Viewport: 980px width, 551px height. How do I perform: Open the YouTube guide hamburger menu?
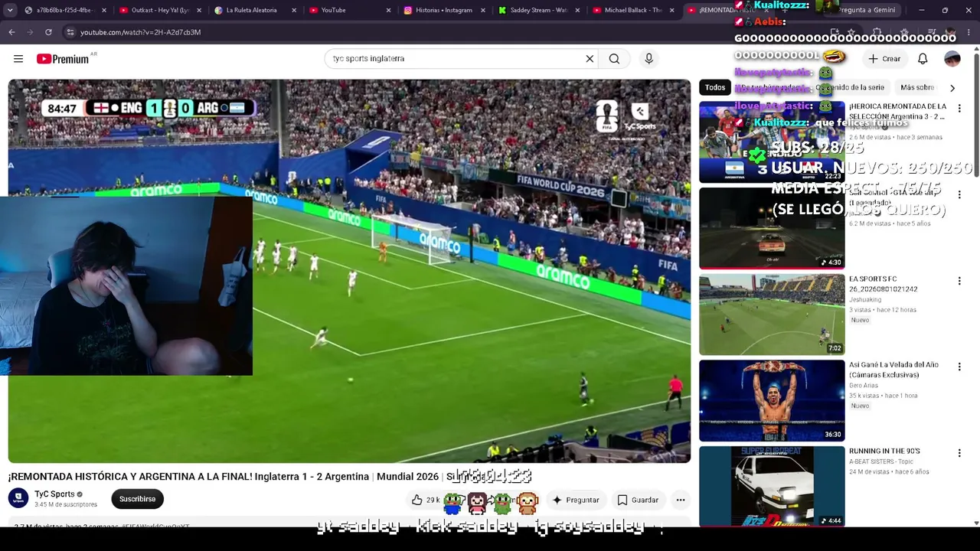coord(18,59)
